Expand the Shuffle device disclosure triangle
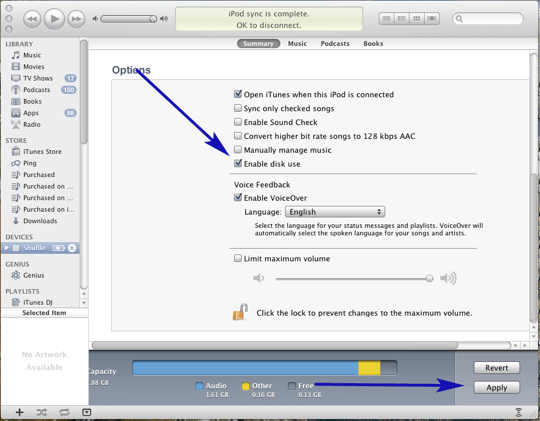 pyautogui.click(x=7, y=248)
